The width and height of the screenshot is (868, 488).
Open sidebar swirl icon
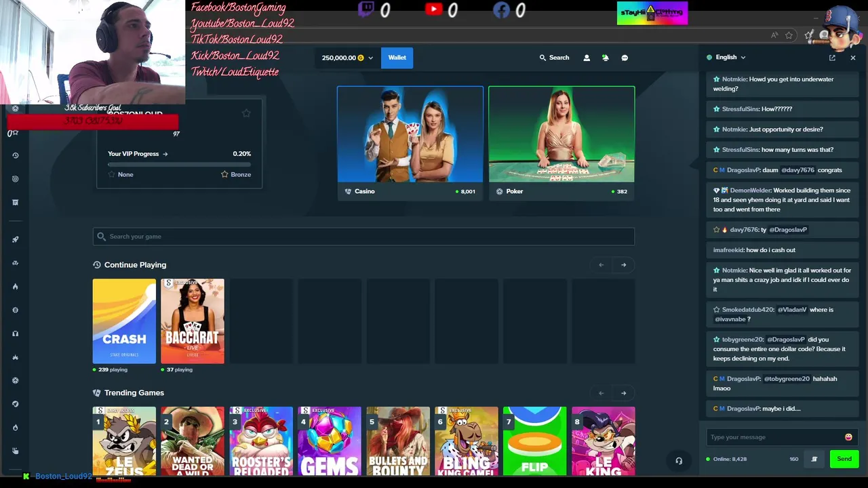coord(15,404)
